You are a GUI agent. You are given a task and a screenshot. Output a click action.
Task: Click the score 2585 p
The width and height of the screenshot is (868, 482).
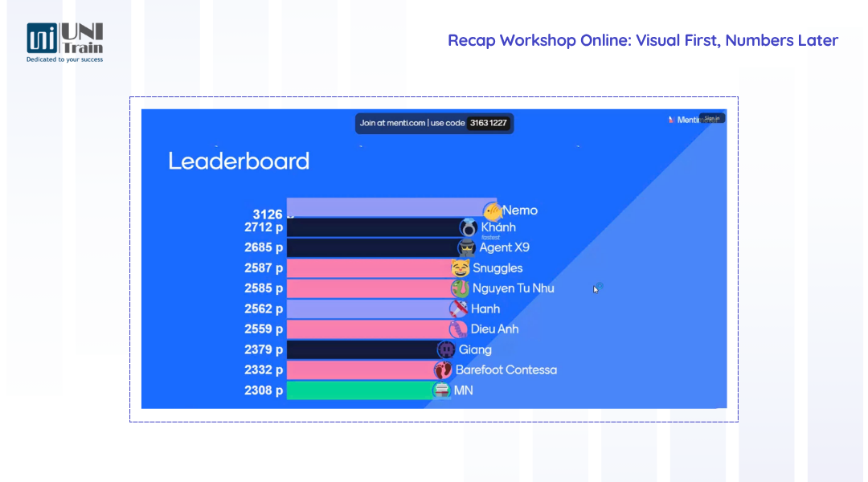264,288
